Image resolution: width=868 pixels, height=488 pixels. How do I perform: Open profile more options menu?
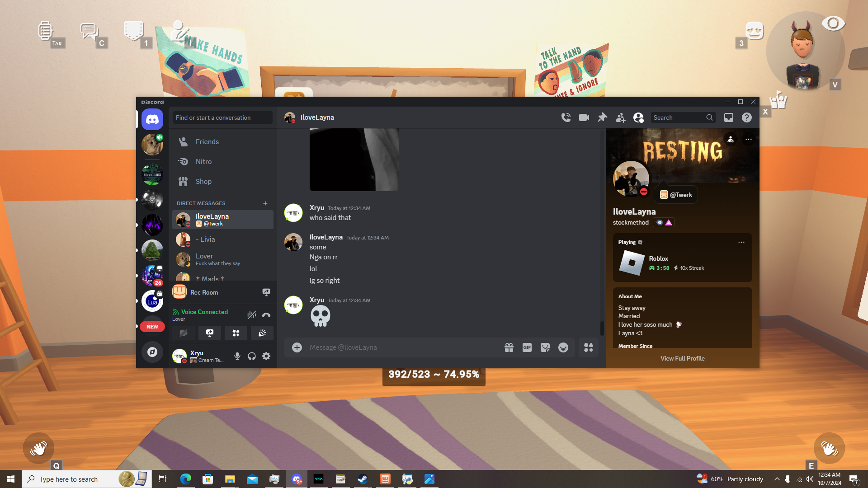[x=749, y=139]
